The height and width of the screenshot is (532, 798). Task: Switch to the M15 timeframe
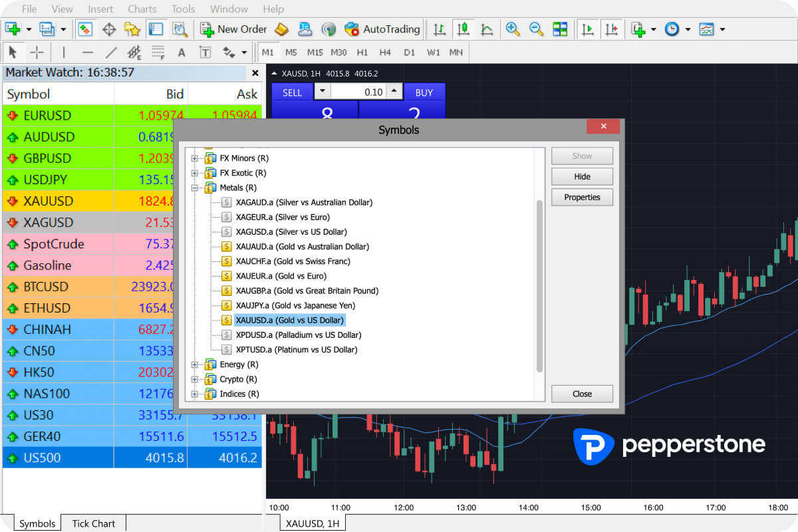pyautogui.click(x=315, y=52)
